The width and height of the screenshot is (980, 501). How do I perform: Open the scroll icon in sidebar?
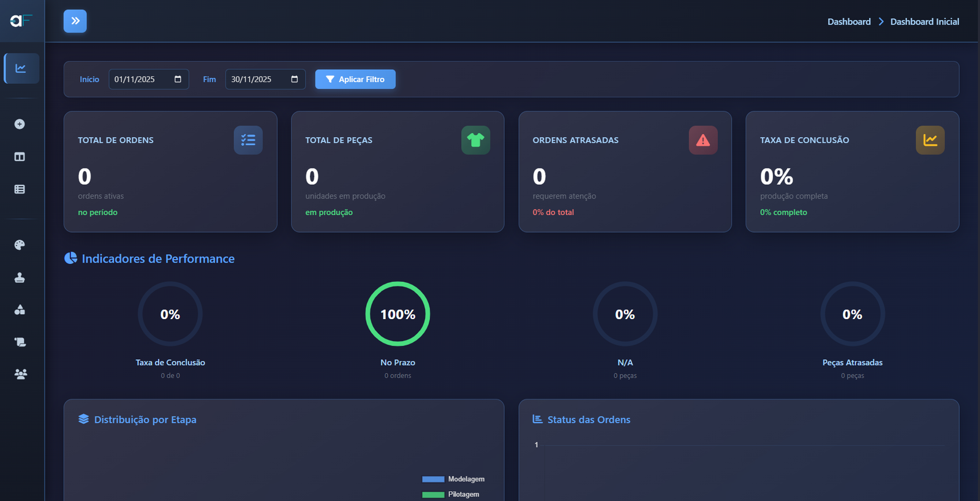pos(20,342)
